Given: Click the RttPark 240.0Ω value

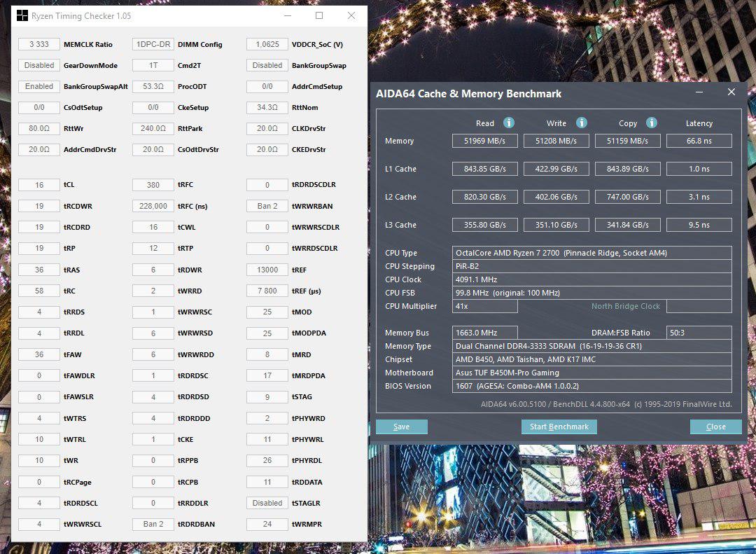Looking at the screenshot, I should click(x=153, y=128).
